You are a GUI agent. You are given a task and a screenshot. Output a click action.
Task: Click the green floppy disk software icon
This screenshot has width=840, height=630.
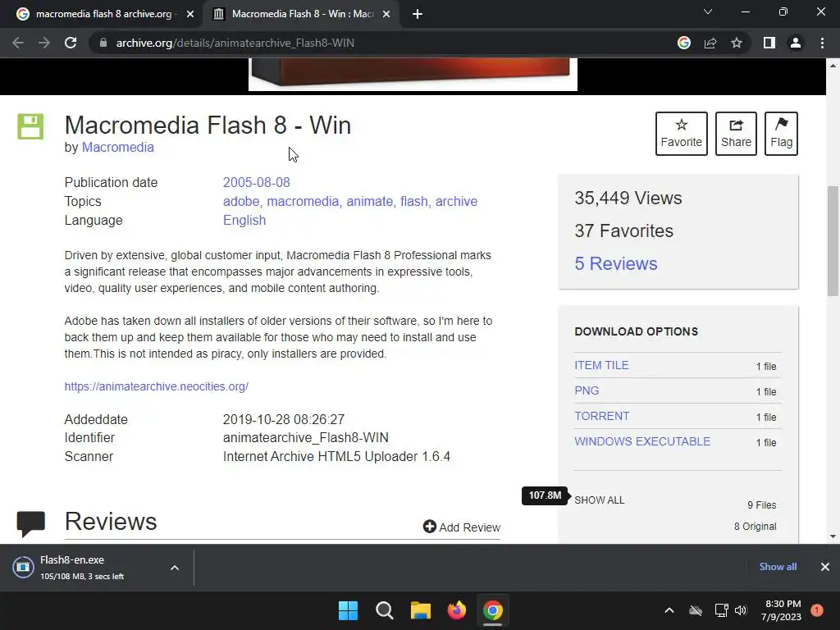click(x=30, y=126)
